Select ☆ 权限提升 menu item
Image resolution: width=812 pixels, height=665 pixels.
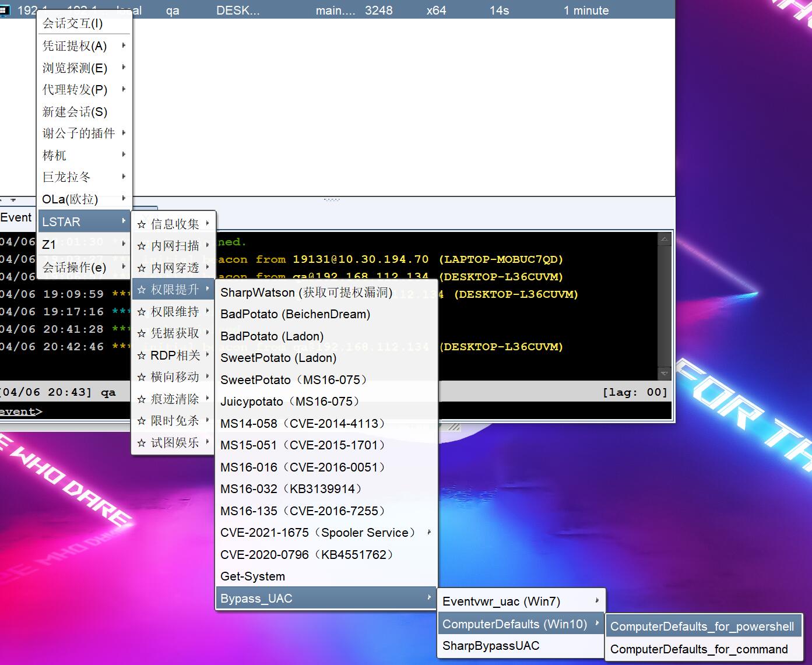coord(174,289)
